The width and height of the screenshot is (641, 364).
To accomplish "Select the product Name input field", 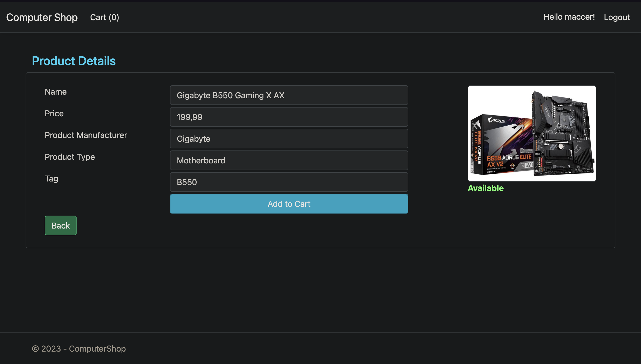I will coord(289,95).
